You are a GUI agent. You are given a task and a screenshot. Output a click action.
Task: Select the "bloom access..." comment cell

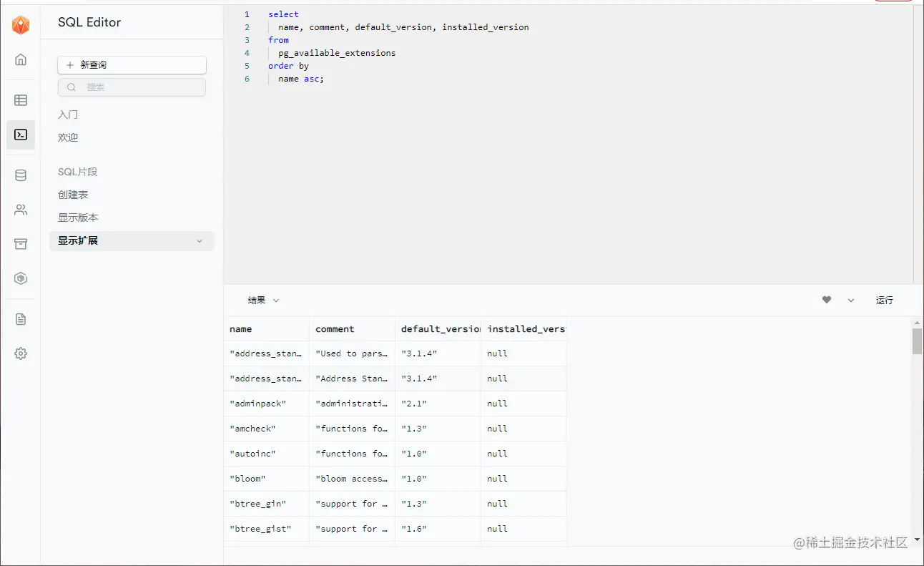(352, 479)
